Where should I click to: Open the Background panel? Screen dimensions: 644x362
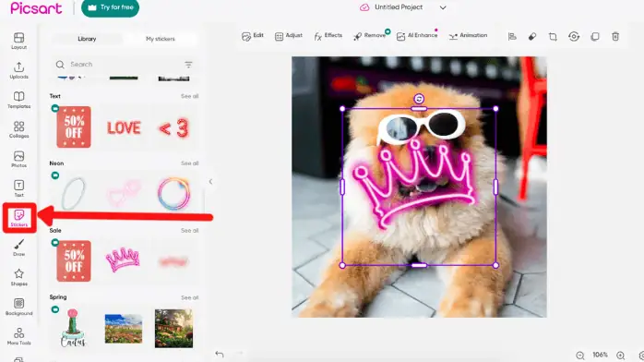(18, 307)
